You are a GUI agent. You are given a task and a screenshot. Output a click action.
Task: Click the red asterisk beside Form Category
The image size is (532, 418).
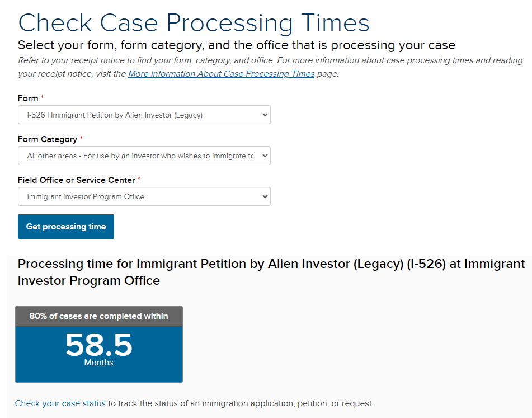click(81, 139)
